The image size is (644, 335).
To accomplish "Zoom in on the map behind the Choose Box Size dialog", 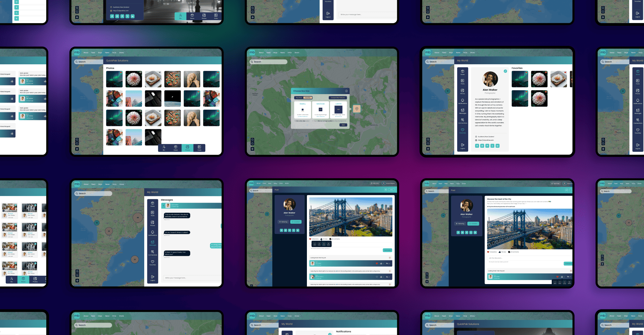I will coord(252,140).
